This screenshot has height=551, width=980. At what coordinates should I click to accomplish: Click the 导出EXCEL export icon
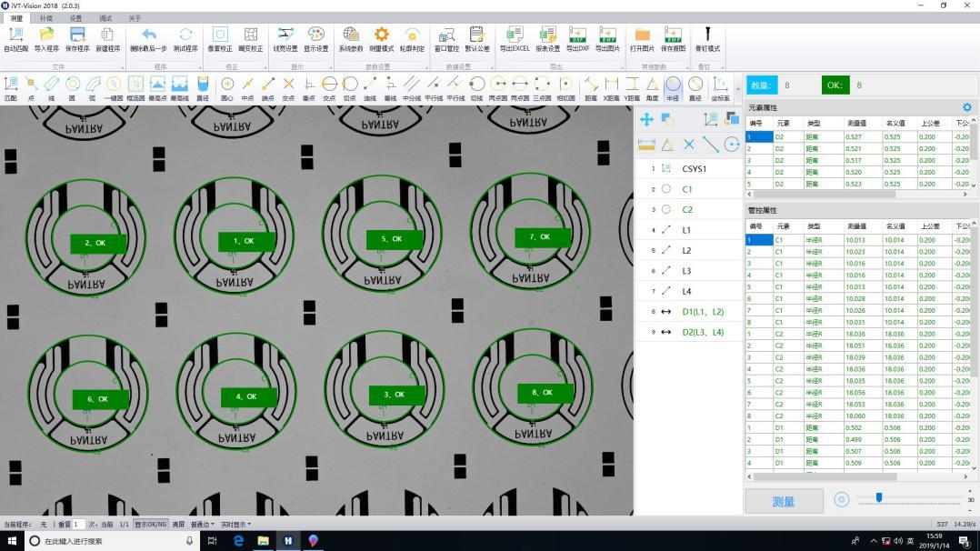[514, 36]
